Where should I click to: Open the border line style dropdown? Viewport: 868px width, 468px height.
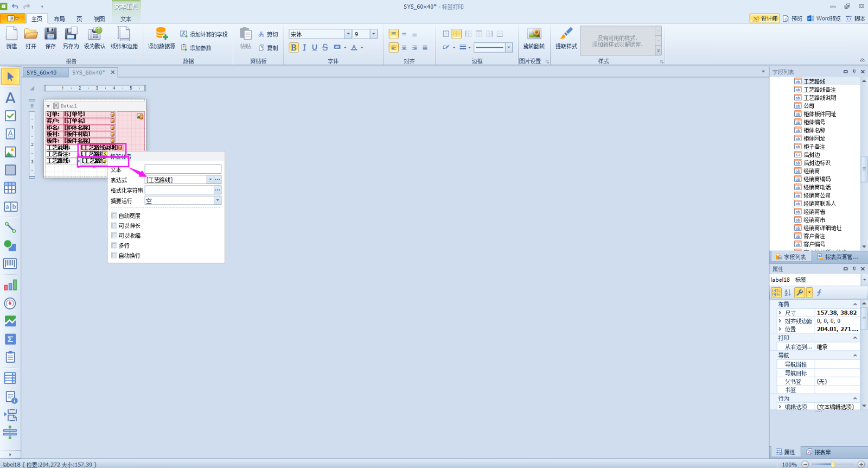[509, 48]
